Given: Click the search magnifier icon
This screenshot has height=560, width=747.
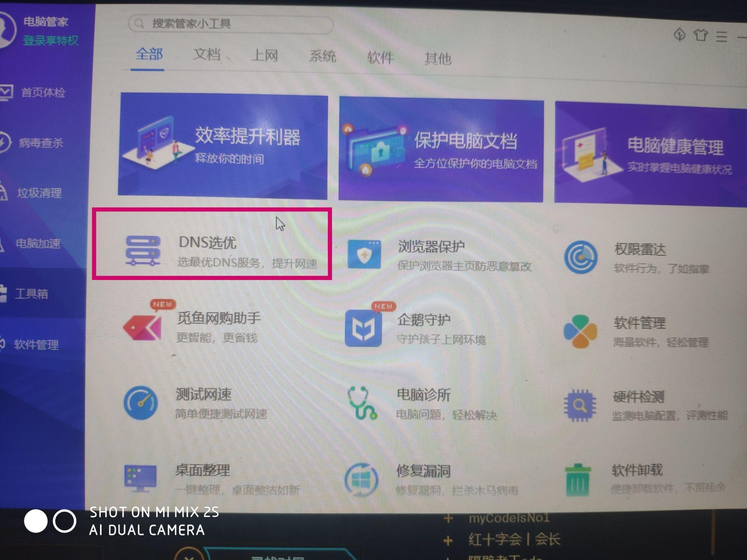Looking at the screenshot, I should tap(139, 23).
